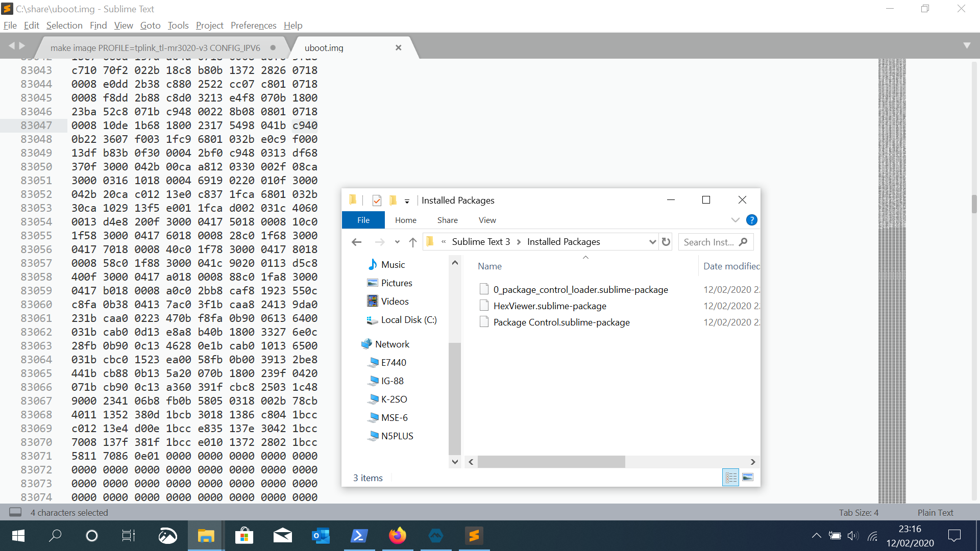
Task: Click the back history arrow in Sublime's tab bar
Action: (x=12, y=45)
